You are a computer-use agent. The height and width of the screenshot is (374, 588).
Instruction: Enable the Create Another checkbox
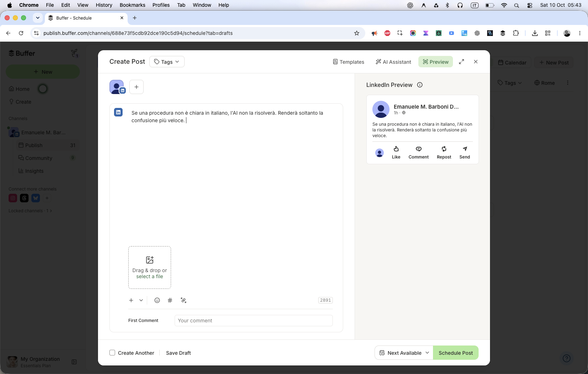pos(112,353)
